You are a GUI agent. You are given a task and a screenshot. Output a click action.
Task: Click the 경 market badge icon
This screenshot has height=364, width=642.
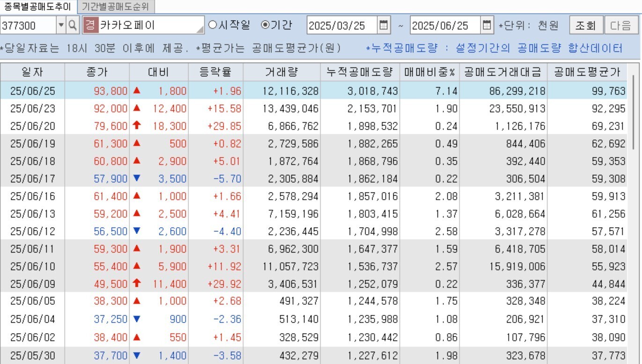[x=90, y=25]
